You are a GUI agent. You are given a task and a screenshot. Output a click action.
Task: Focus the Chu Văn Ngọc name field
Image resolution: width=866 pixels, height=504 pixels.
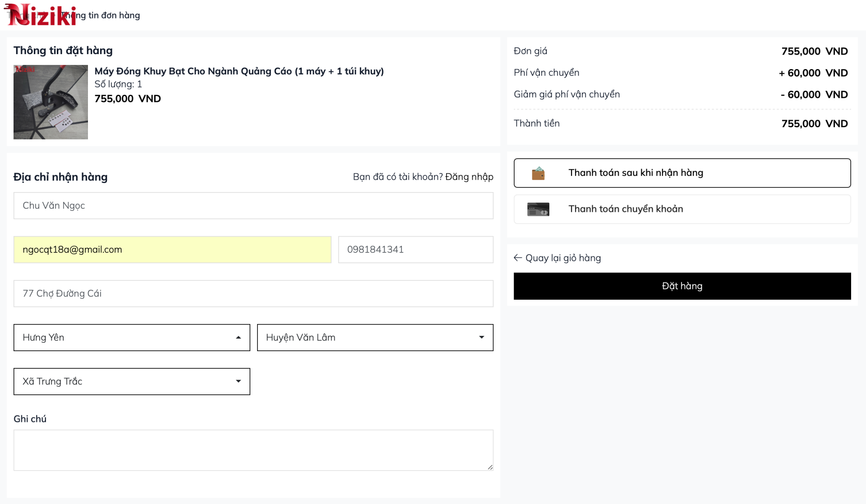(x=253, y=206)
